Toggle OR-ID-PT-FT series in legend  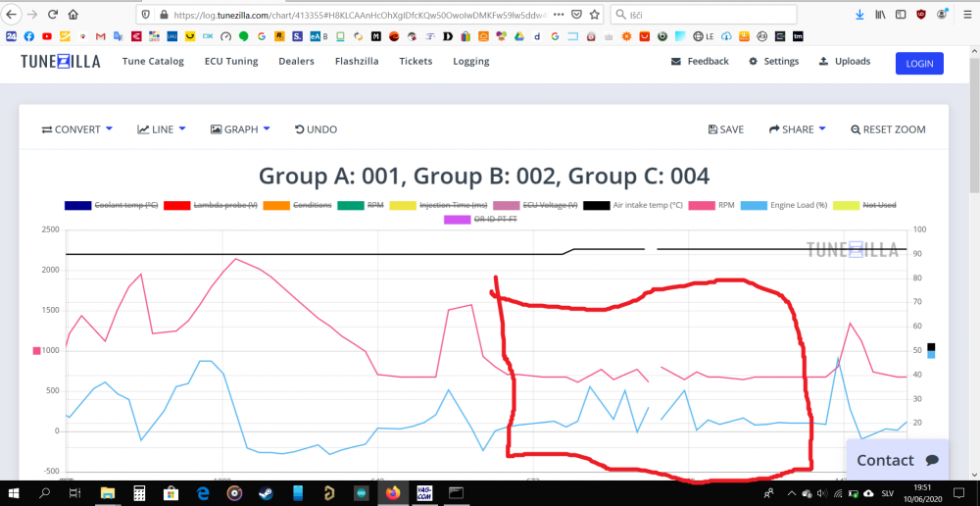click(480, 220)
